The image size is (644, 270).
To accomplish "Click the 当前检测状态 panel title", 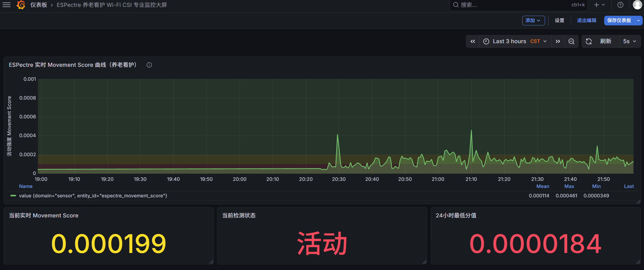I will (239, 216).
